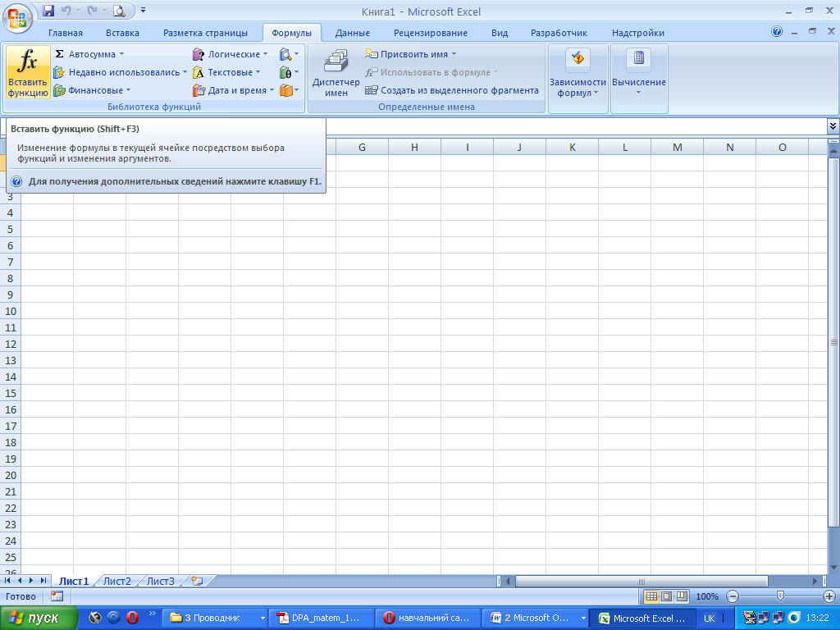This screenshot has height=630, width=840.
Task: Click the zoom out minus button
Action: tap(733, 596)
